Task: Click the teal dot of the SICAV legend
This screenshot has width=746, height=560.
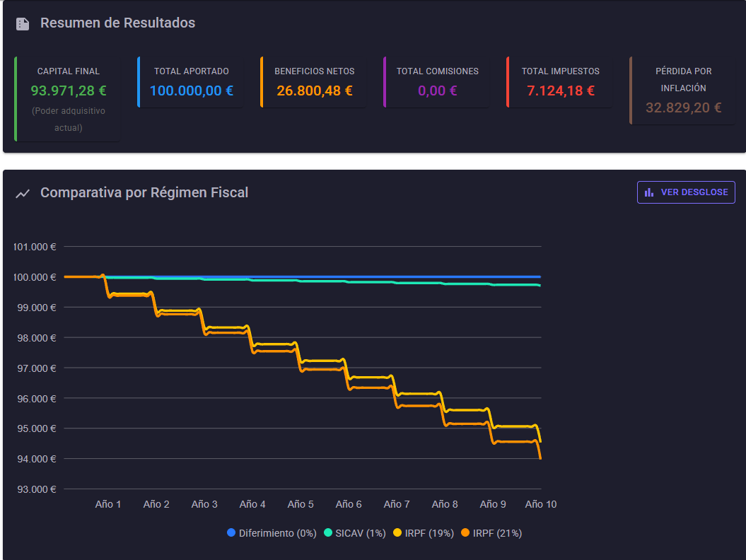Action: (327, 533)
